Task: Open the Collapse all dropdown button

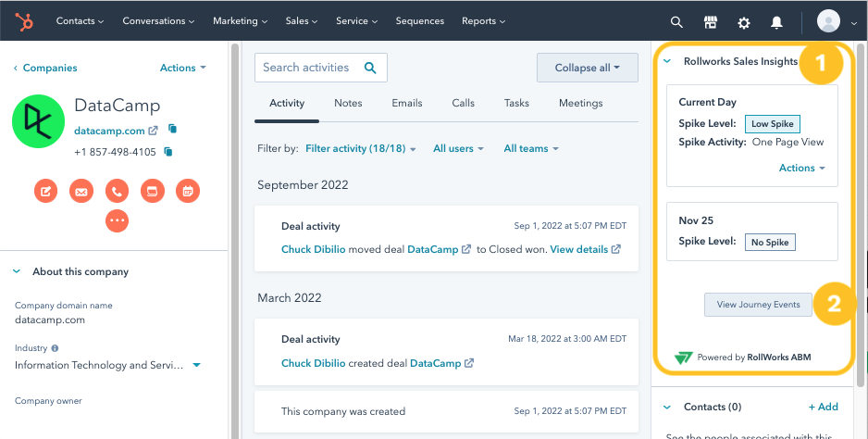Action: [587, 68]
